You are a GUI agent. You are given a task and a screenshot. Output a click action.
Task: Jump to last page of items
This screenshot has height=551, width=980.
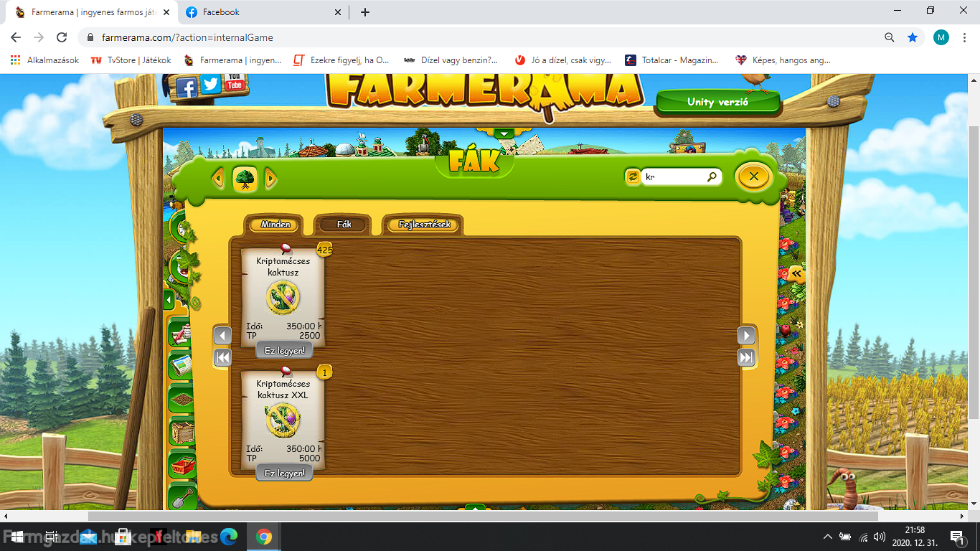coord(747,357)
